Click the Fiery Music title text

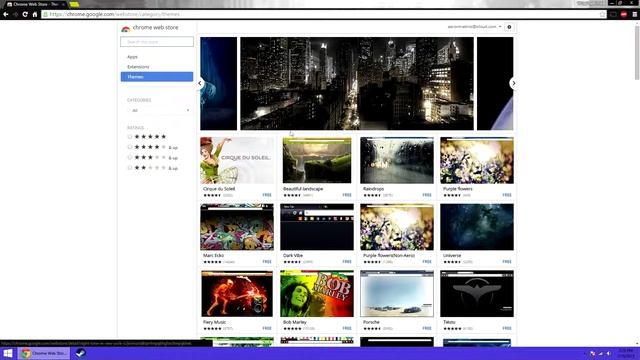214,322
